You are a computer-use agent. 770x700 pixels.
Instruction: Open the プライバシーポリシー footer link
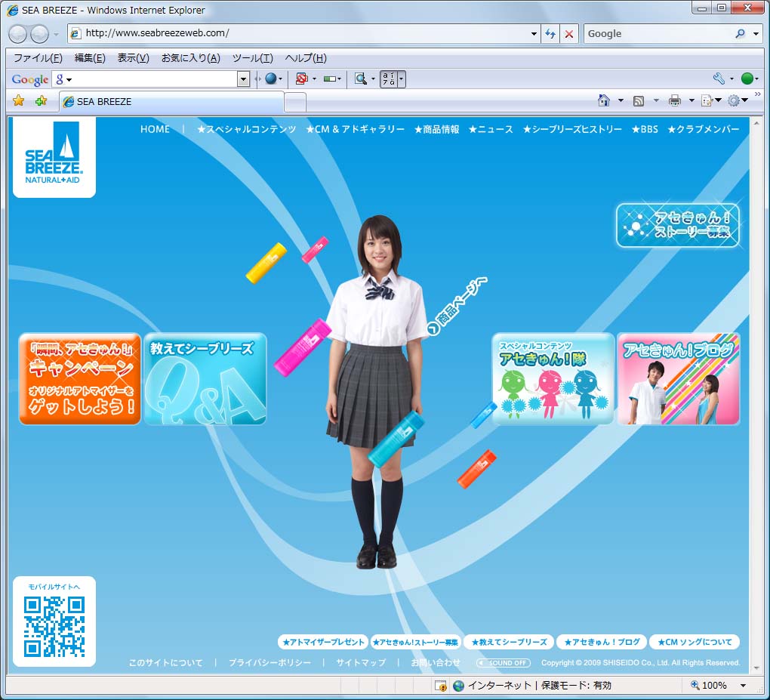(269, 663)
